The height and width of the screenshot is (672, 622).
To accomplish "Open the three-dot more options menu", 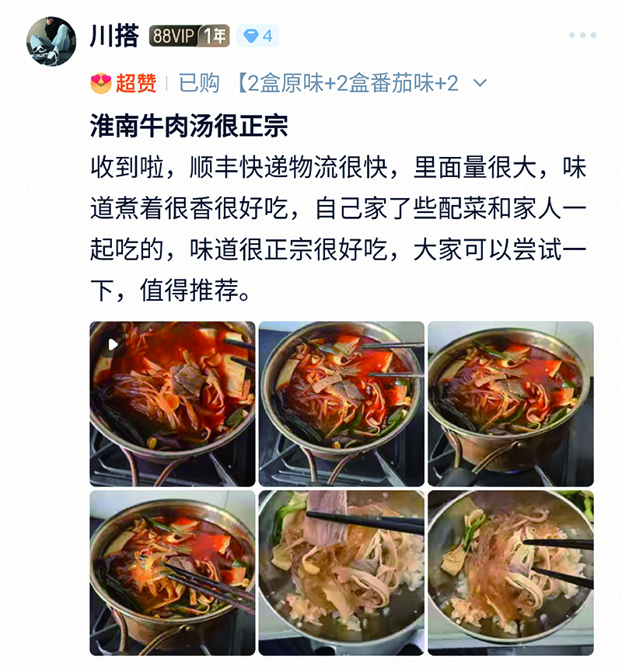I will (582, 35).
